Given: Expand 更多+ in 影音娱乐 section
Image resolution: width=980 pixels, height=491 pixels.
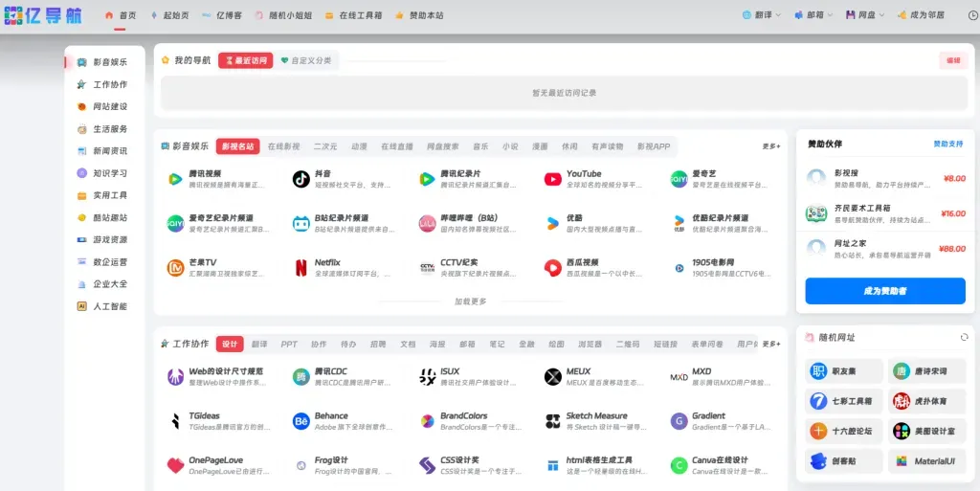Looking at the screenshot, I should coord(770,146).
